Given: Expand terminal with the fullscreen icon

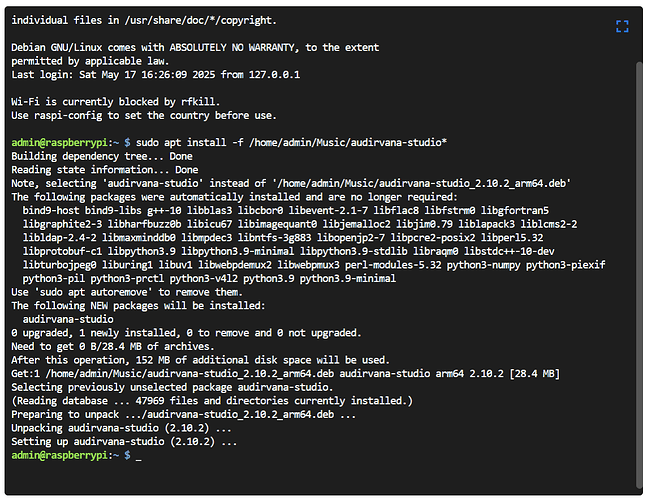Looking at the screenshot, I should click(622, 26).
